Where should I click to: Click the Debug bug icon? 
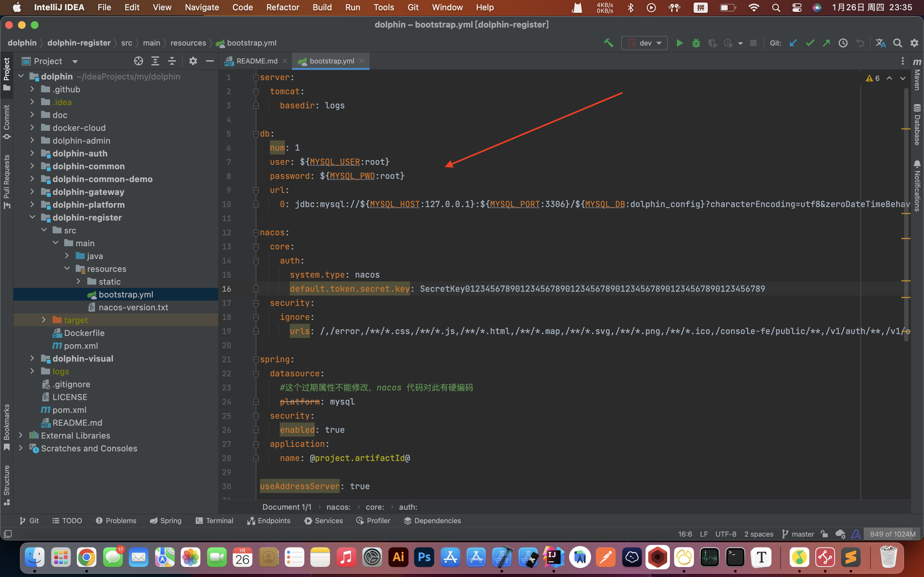click(696, 43)
